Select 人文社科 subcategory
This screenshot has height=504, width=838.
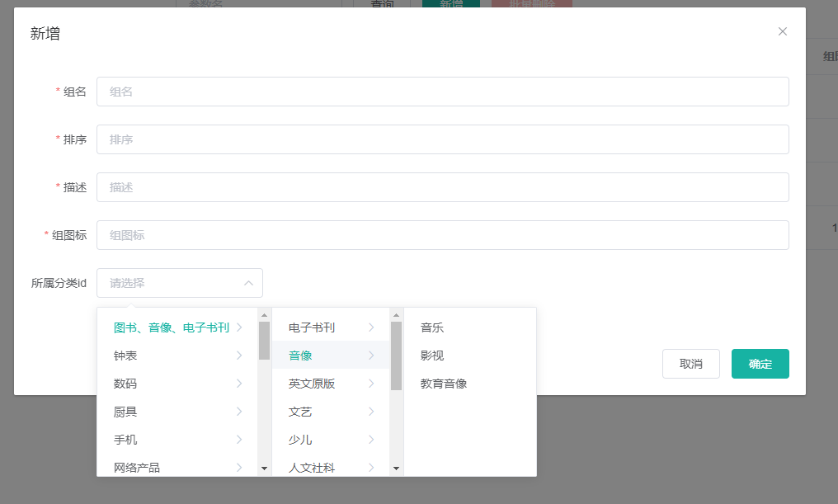tap(312, 468)
